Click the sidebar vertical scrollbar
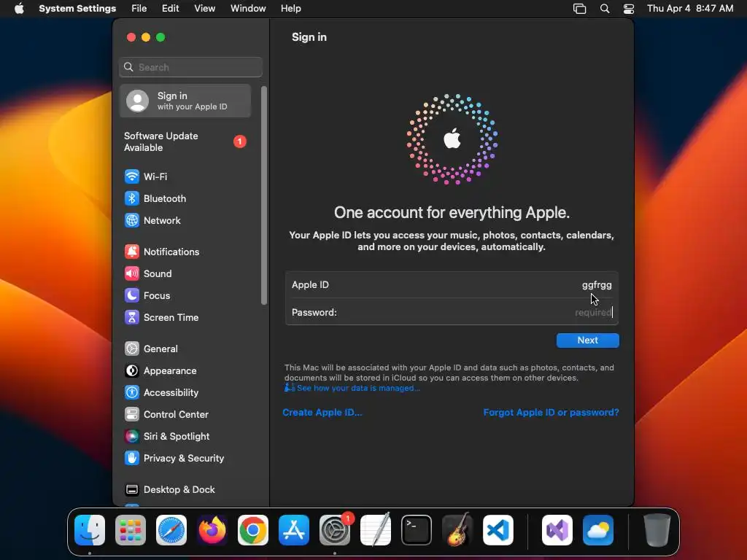747x560 pixels. coord(264,195)
